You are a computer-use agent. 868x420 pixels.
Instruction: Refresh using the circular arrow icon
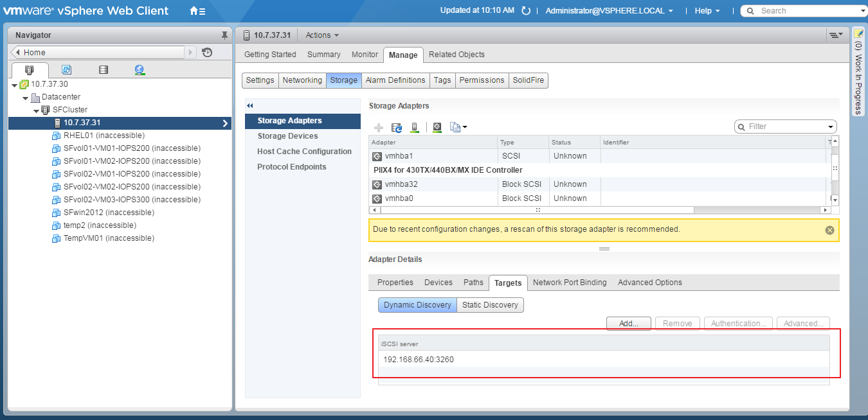(x=526, y=11)
